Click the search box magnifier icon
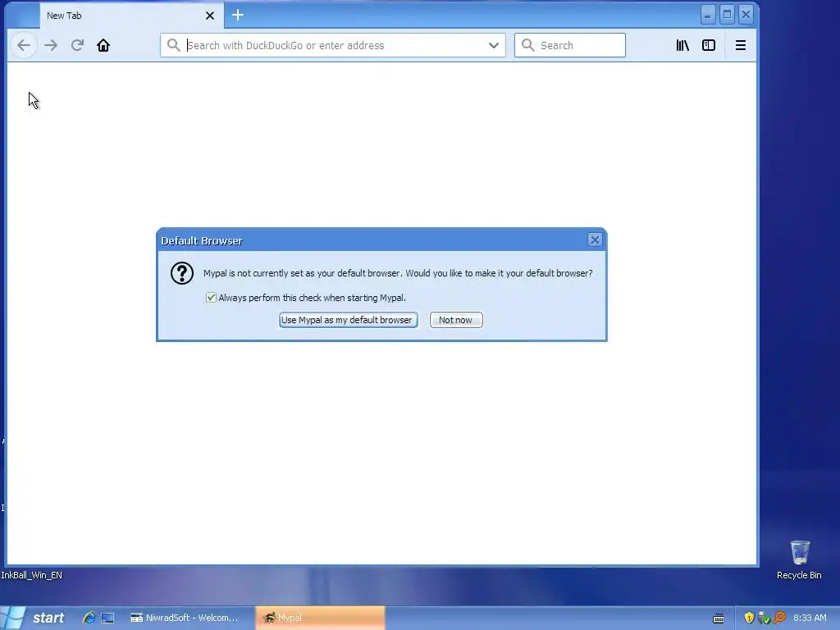 (x=527, y=45)
